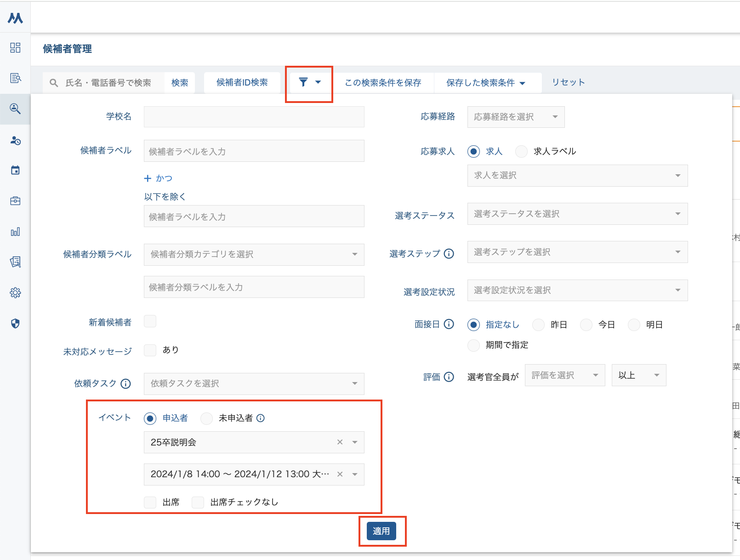Image resolution: width=740 pixels, height=560 pixels.
Task: Open the bar chart analytics icon
Action: pyautogui.click(x=15, y=232)
